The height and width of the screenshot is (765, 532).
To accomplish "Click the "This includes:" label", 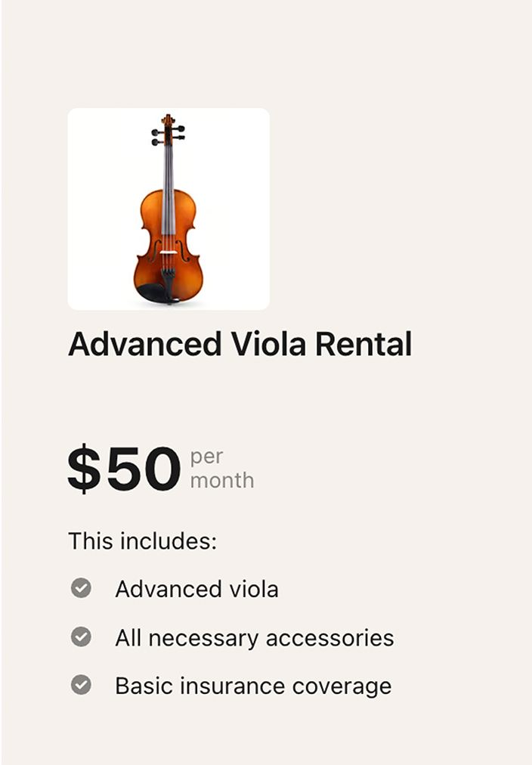I will tap(142, 541).
